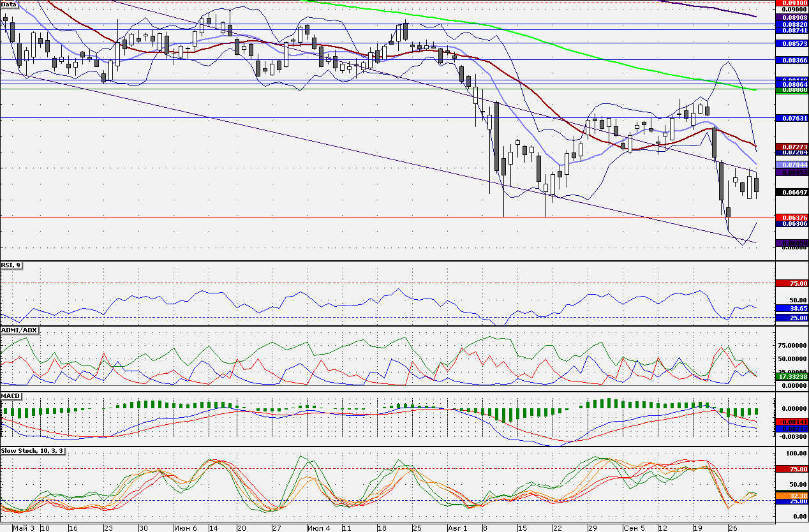809x532 pixels.
Task: Select the 0.08366 price level label
Action: [792, 59]
